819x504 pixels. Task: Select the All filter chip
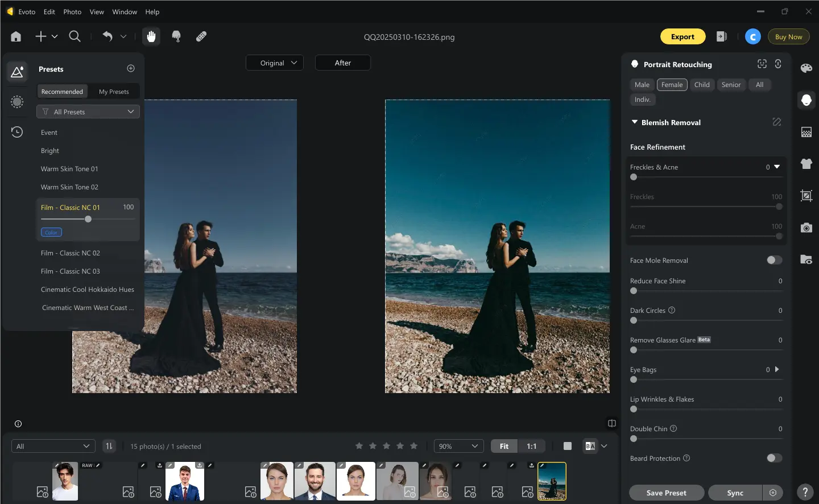759,85
